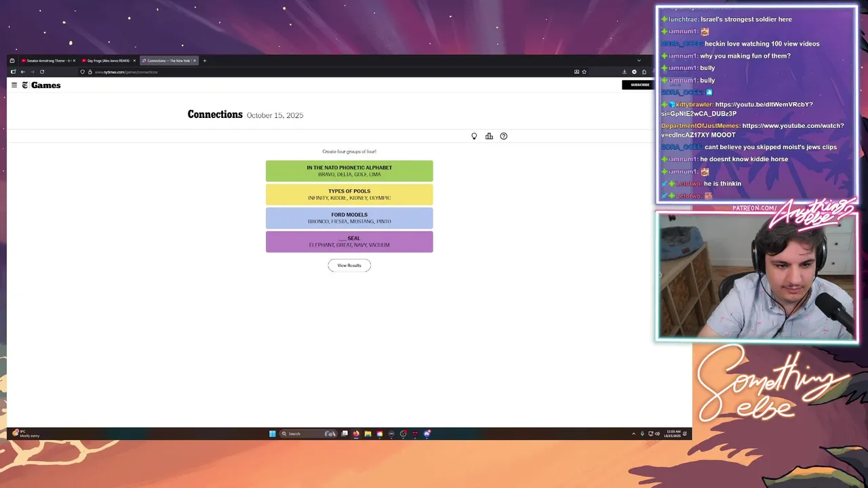Viewport: 868px width, 488px height.
Task: Expand the list all tabs chevron
Action: point(639,60)
